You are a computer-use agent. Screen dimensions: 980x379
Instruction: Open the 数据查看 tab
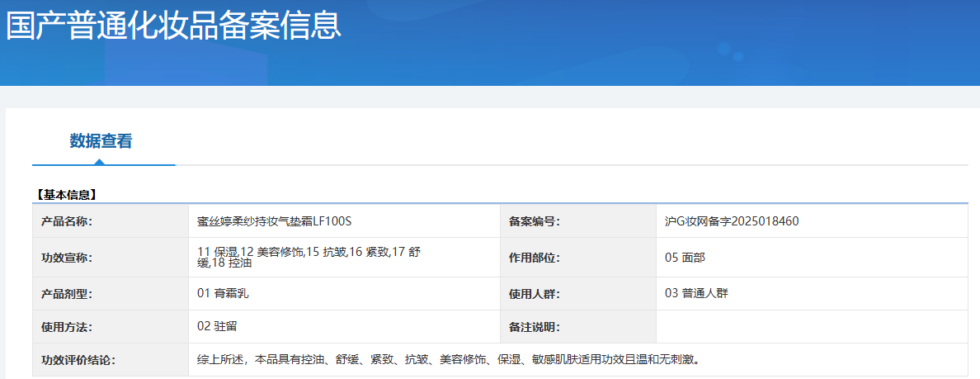click(101, 141)
